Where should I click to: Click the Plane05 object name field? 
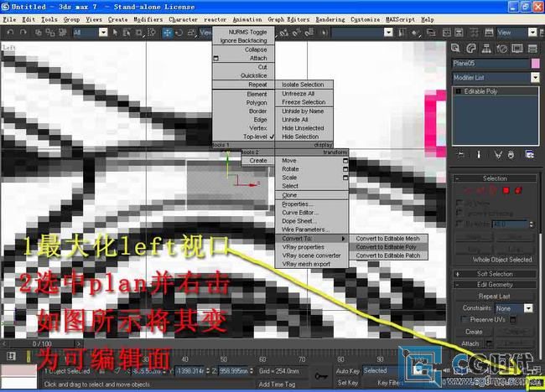(x=490, y=63)
